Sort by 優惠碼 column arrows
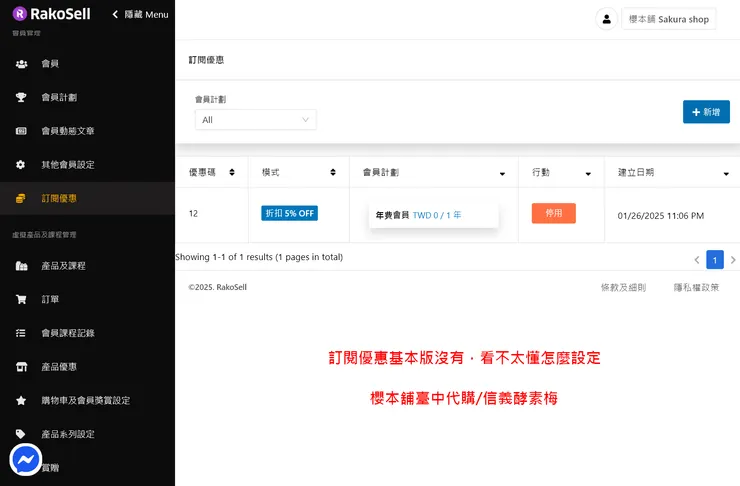 [232, 172]
